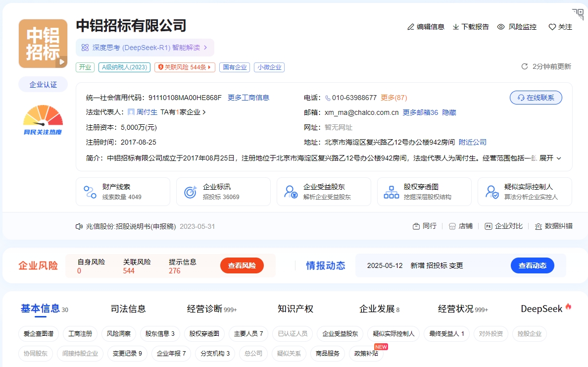Open 更多工商信息 link

248,98
